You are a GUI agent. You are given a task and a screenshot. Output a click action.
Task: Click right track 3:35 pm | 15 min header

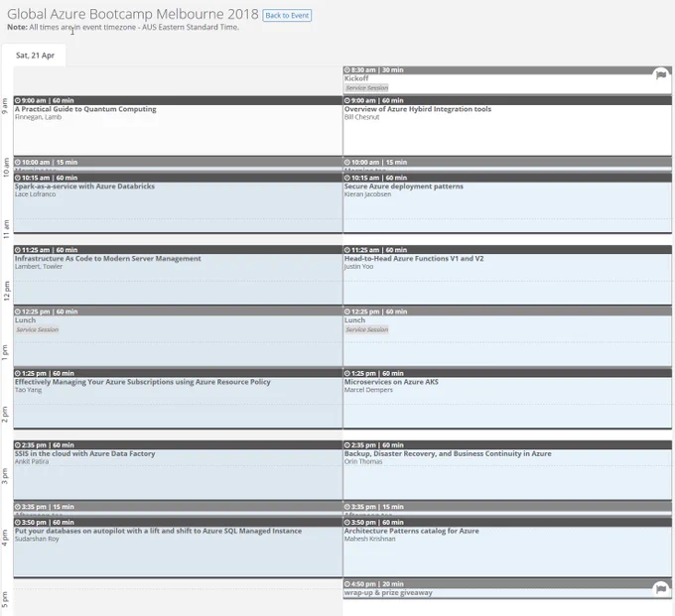coord(507,507)
